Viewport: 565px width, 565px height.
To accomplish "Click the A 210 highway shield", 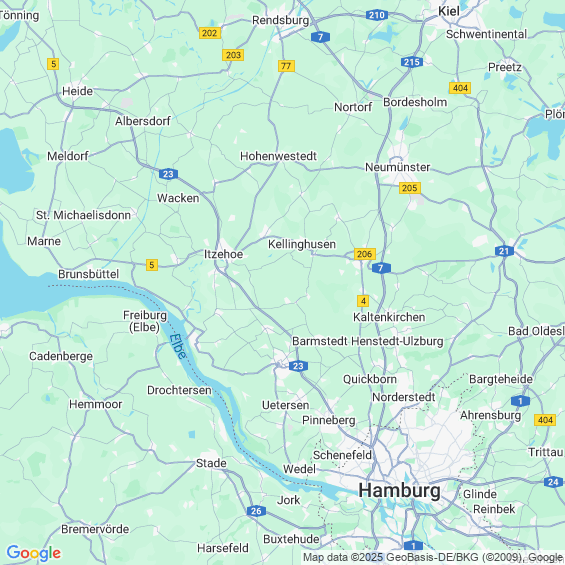I will 377,15.
